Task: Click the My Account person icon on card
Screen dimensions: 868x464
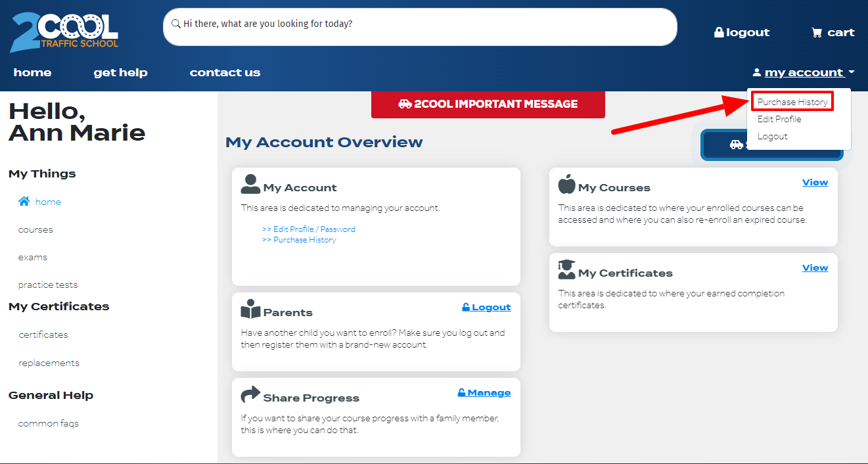Action: (250, 184)
